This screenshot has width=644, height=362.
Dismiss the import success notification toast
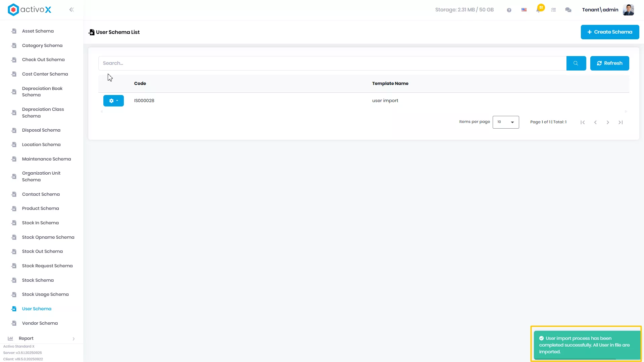[587, 345]
